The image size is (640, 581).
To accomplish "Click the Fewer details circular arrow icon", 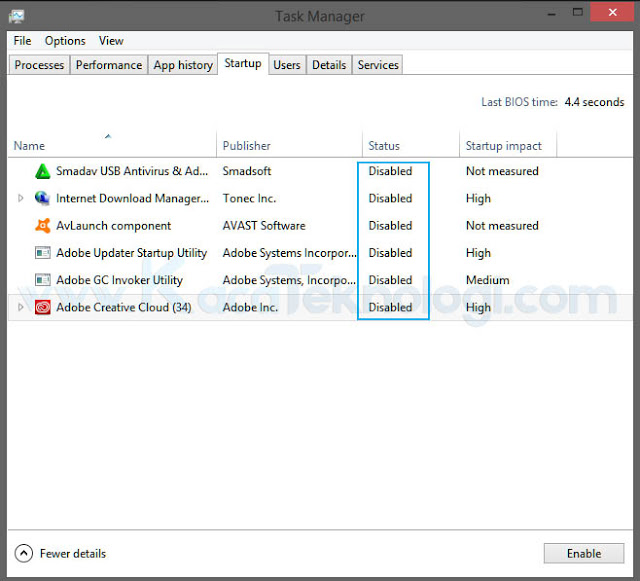I will 24,554.
